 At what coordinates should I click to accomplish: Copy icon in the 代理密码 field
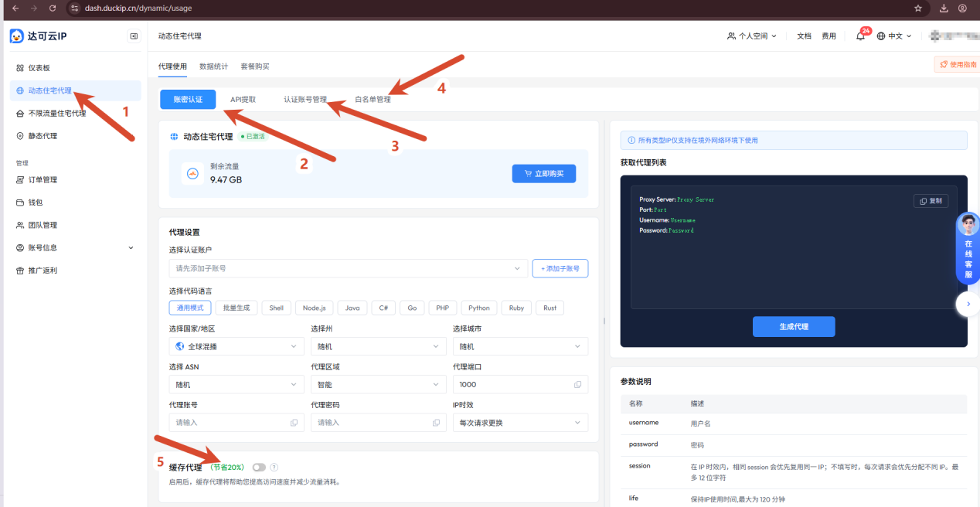coord(436,423)
